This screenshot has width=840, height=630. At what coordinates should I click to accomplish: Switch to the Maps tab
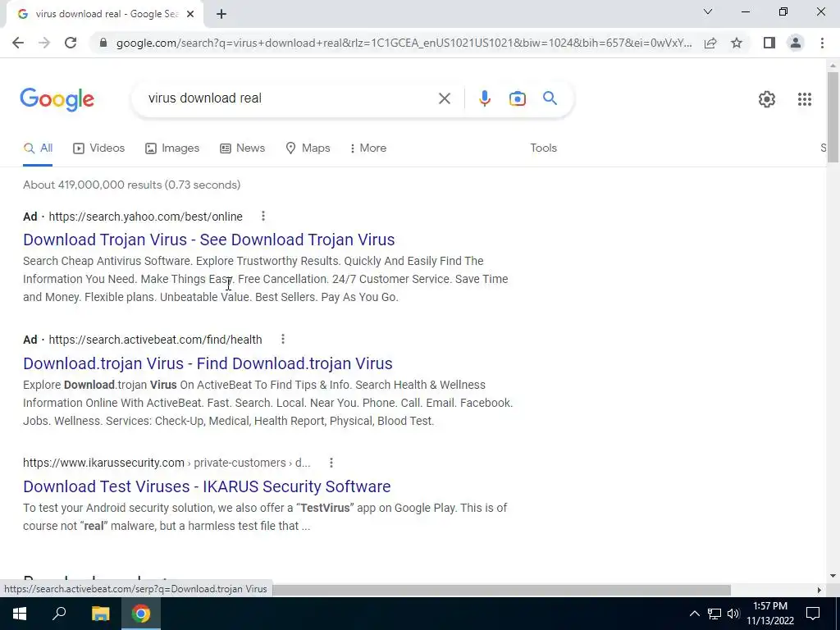pyautogui.click(x=308, y=148)
